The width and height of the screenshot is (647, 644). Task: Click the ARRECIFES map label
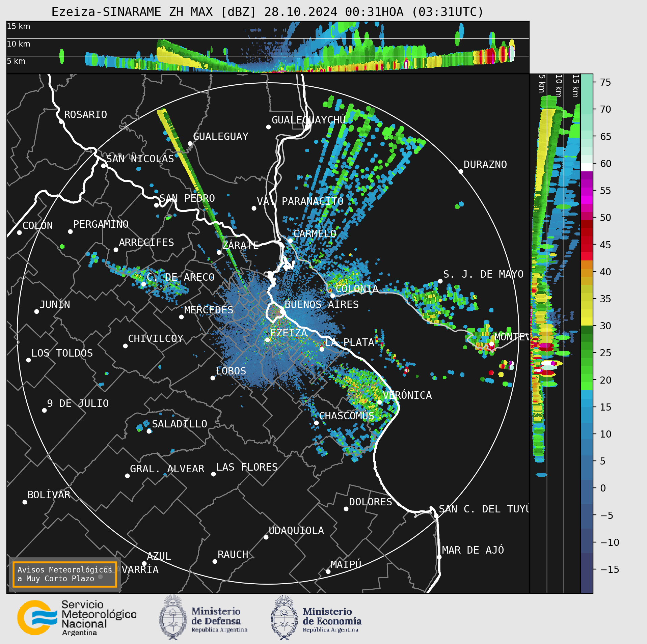[146, 242]
